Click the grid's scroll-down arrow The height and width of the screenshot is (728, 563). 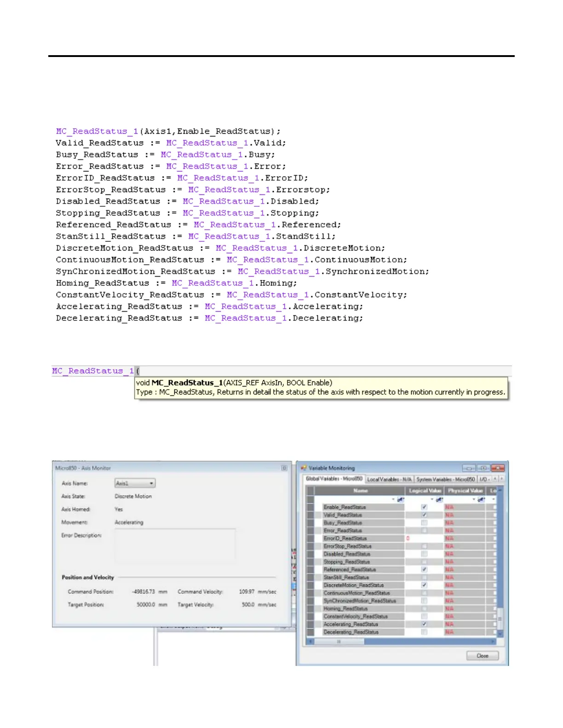(x=500, y=634)
